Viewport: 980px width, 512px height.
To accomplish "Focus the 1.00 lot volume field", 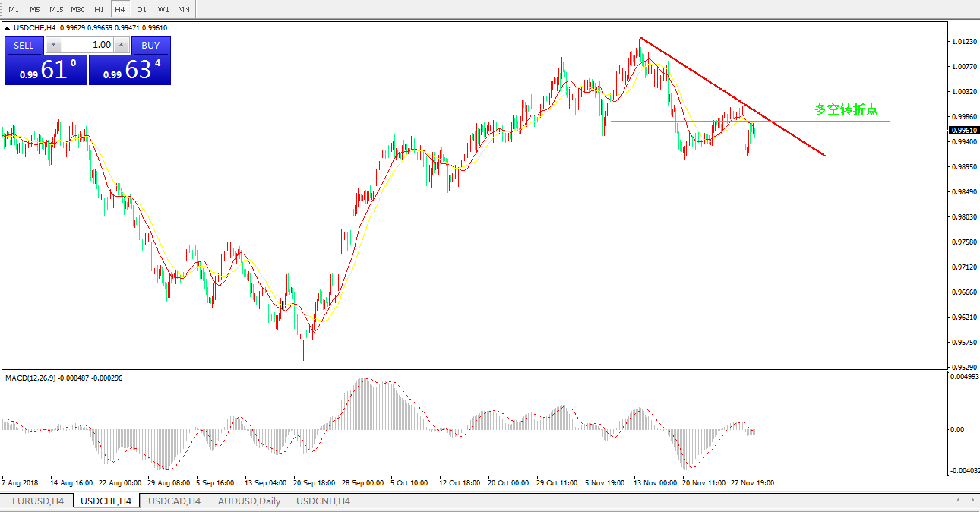I will point(87,45).
